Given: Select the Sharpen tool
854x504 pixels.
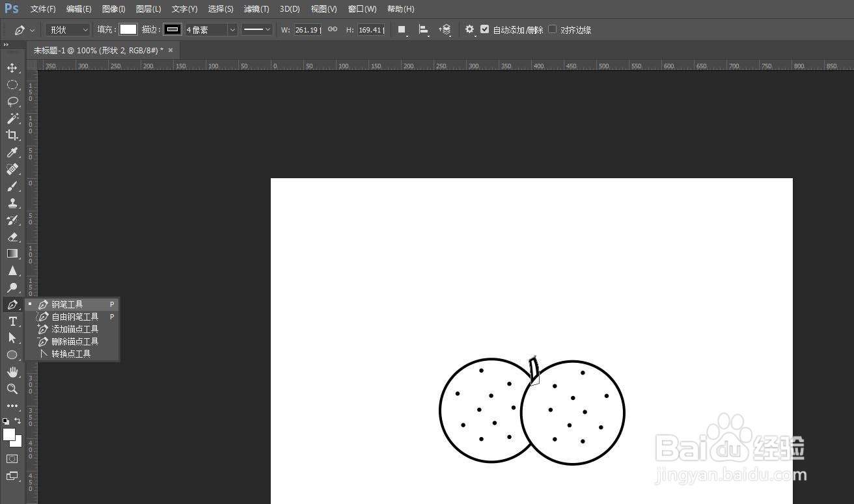Looking at the screenshot, I should click(12, 271).
